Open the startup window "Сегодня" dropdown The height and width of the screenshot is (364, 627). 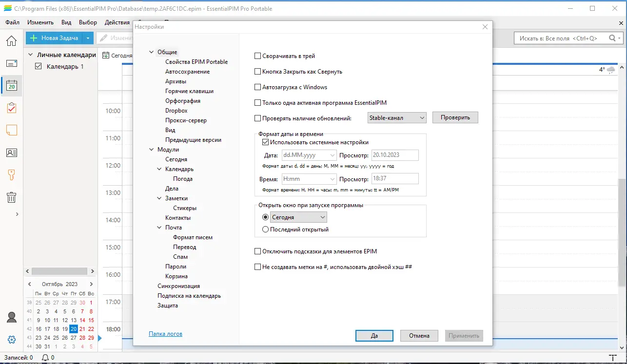click(x=299, y=217)
